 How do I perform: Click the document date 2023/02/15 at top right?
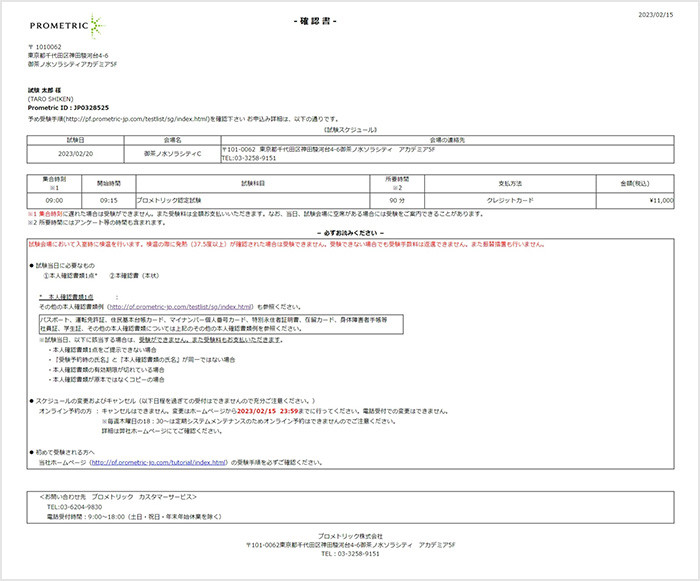pyautogui.click(x=655, y=15)
